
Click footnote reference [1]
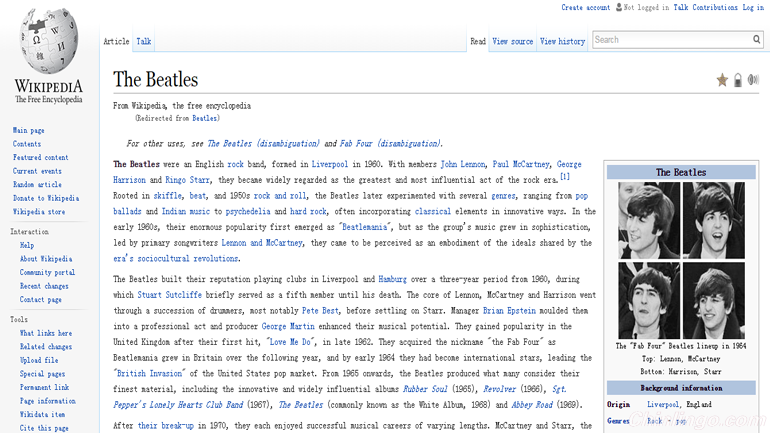pyautogui.click(x=565, y=177)
